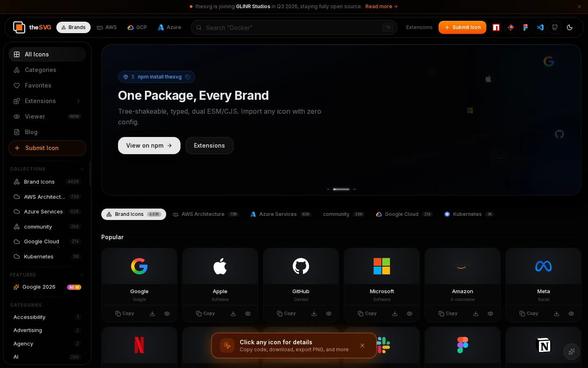Viewport: 588px width, 368px height.
Task: Preview the Microsoft icon with the eye button
Action: tap(410, 314)
